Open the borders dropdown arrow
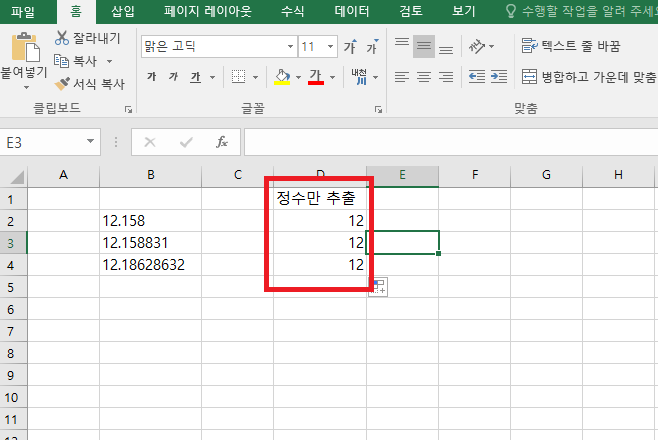The image size is (658, 440). tap(256, 77)
